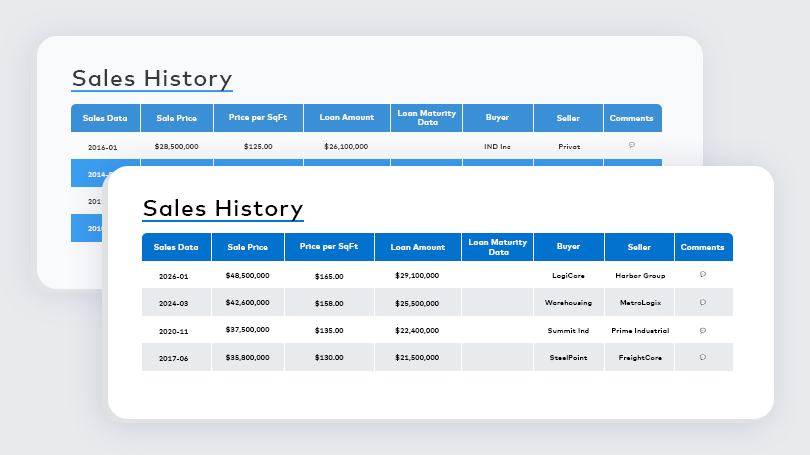Click the $29,100,000 loan amount
The width and height of the screenshot is (810, 455).
(417, 275)
